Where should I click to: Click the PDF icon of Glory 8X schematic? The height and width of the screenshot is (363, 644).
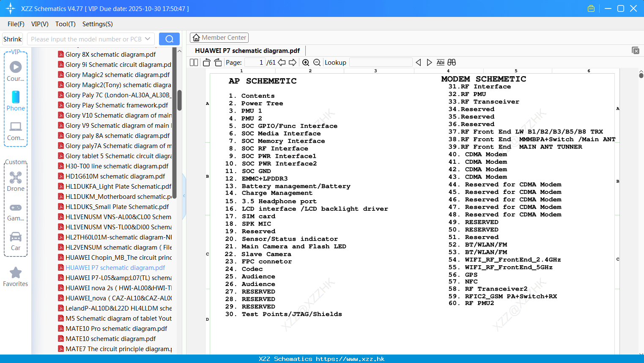(61, 54)
